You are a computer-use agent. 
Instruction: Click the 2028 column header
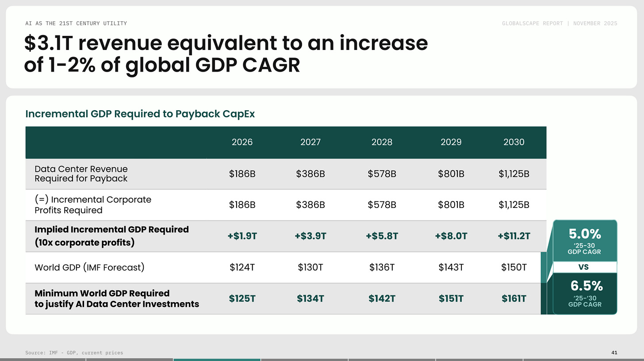[382, 142]
